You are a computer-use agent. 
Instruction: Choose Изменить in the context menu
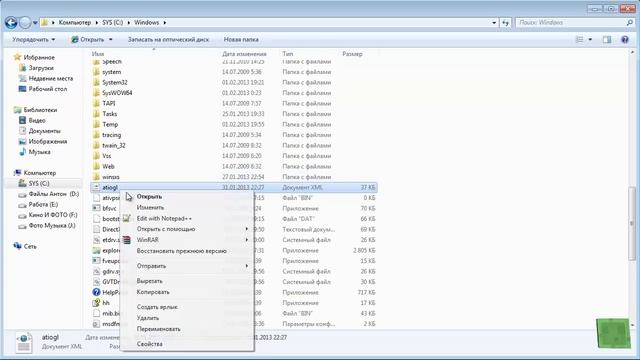pos(187,208)
